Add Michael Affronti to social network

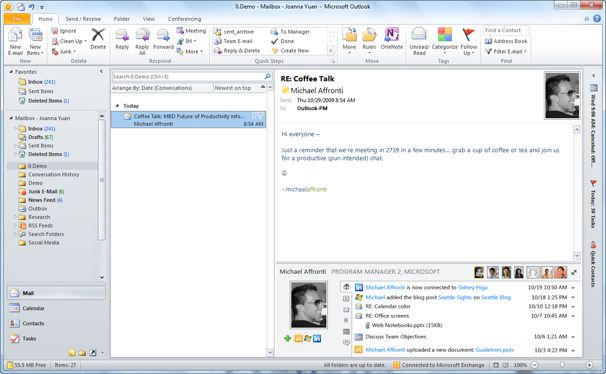click(287, 338)
